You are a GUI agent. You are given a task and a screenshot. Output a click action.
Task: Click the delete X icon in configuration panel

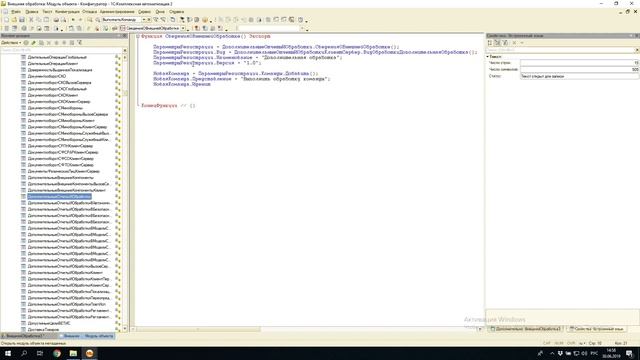tap(49, 42)
